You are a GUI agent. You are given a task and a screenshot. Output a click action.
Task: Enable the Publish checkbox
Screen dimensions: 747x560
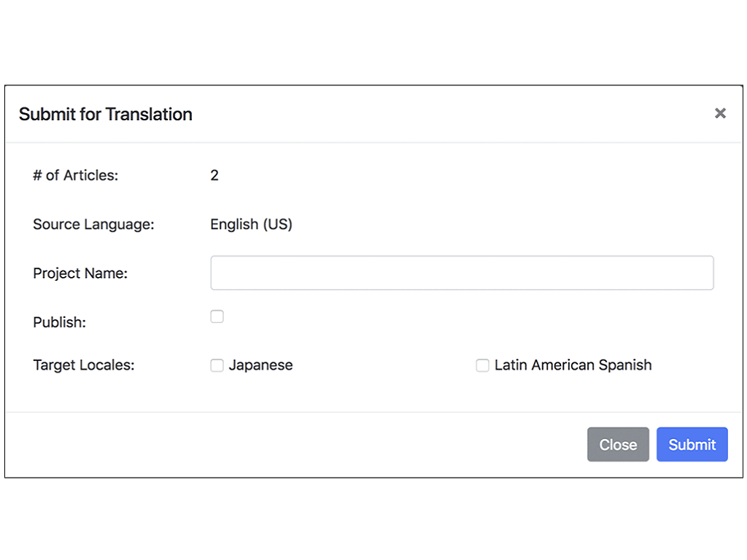(217, 316)
